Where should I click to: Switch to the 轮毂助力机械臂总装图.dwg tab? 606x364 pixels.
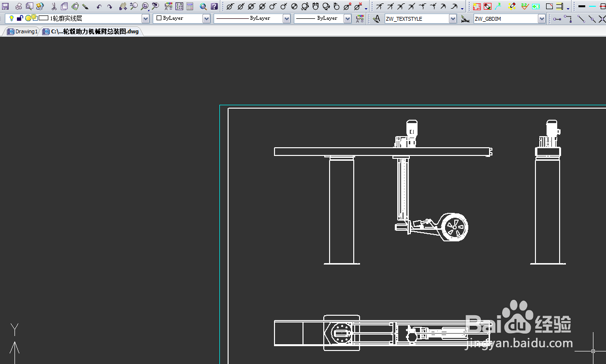coord(91,31)
